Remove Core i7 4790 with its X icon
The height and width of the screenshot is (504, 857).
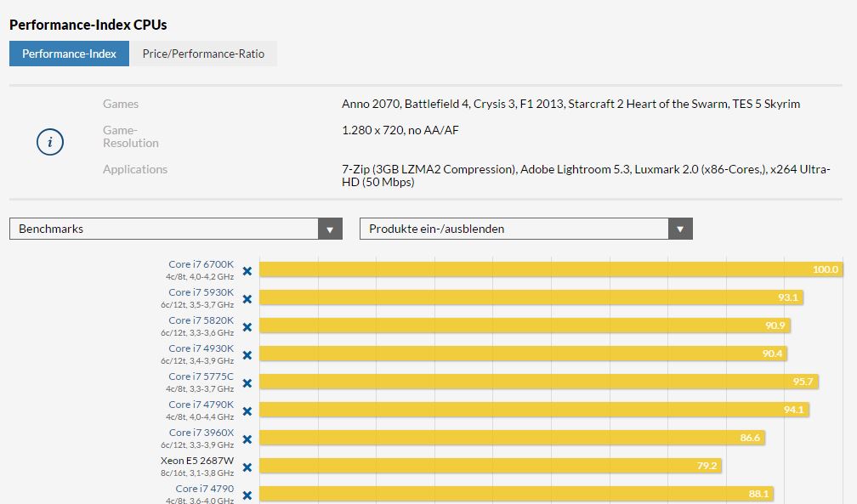247,496
